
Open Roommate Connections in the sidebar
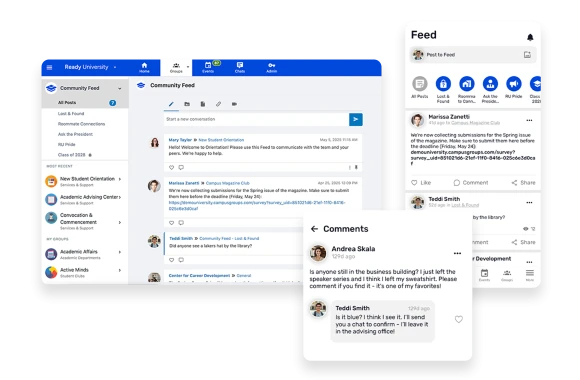click(x=81, y=124)
